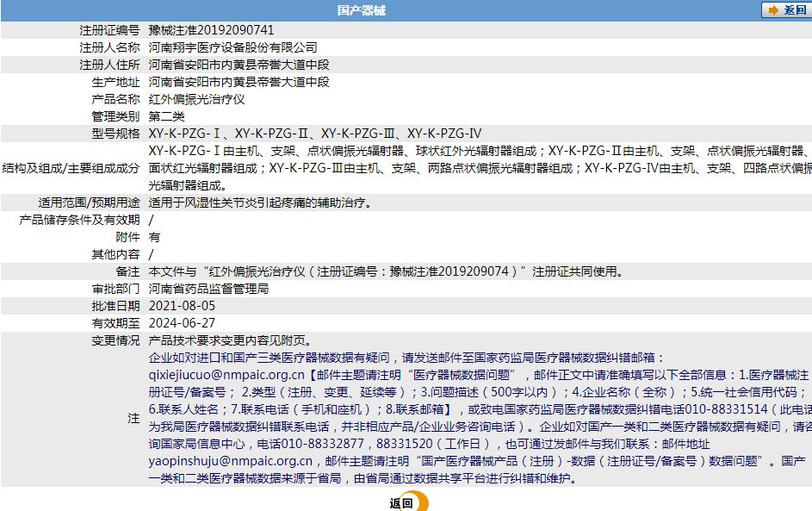Select phone number 010-88332877 in the note
This screenshot has height=511, width=812.
tap(323, 444)
